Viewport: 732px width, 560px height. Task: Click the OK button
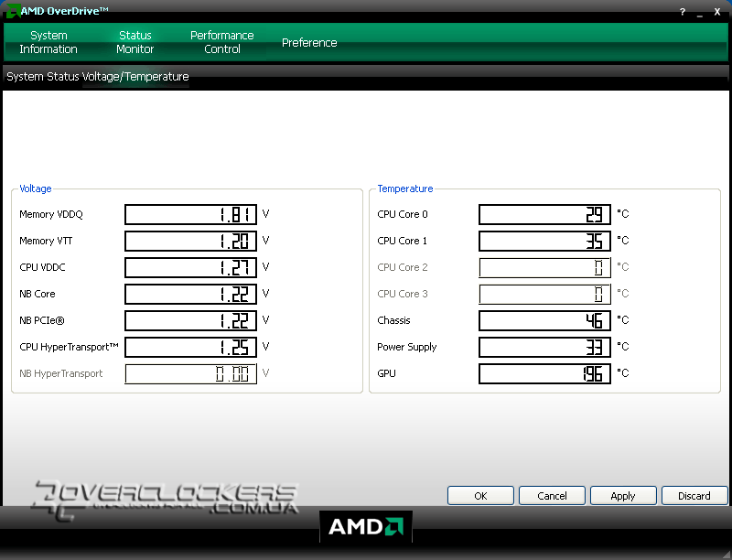[480, 496]
